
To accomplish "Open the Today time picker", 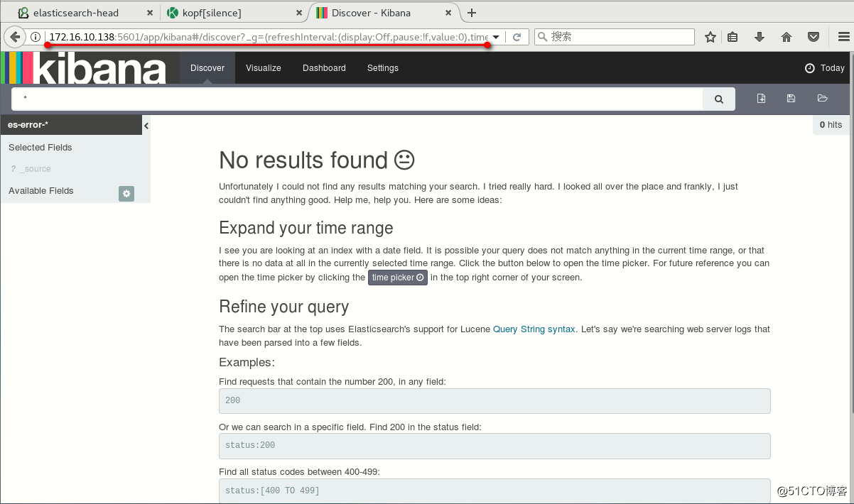I will click(825, 68).
